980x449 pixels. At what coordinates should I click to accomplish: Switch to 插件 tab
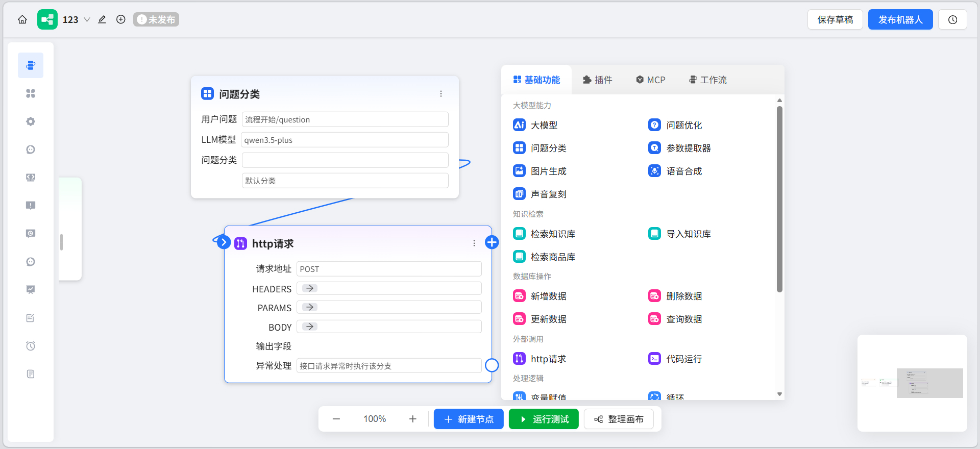(x=597, y=80)
